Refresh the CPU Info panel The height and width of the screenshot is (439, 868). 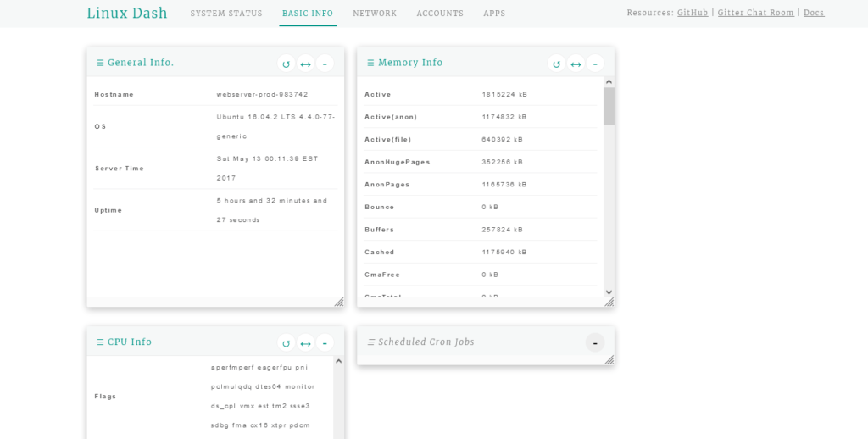coord(287,342)
